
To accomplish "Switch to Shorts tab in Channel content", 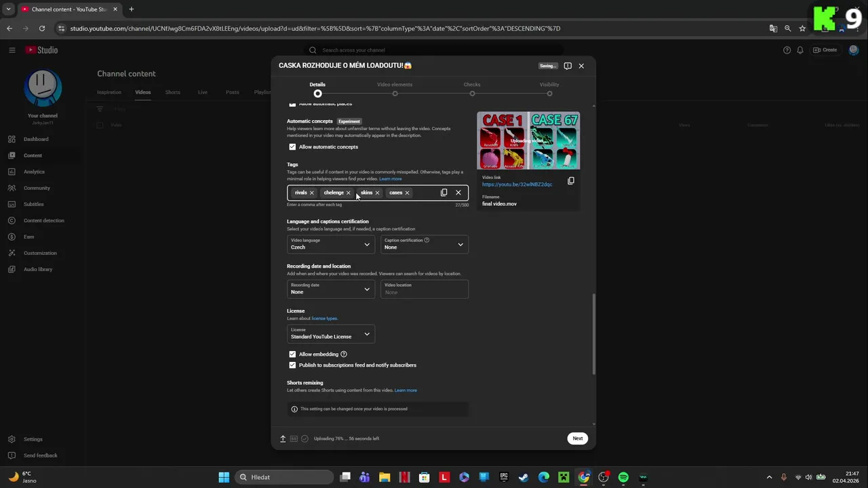I will coord(173,92).
